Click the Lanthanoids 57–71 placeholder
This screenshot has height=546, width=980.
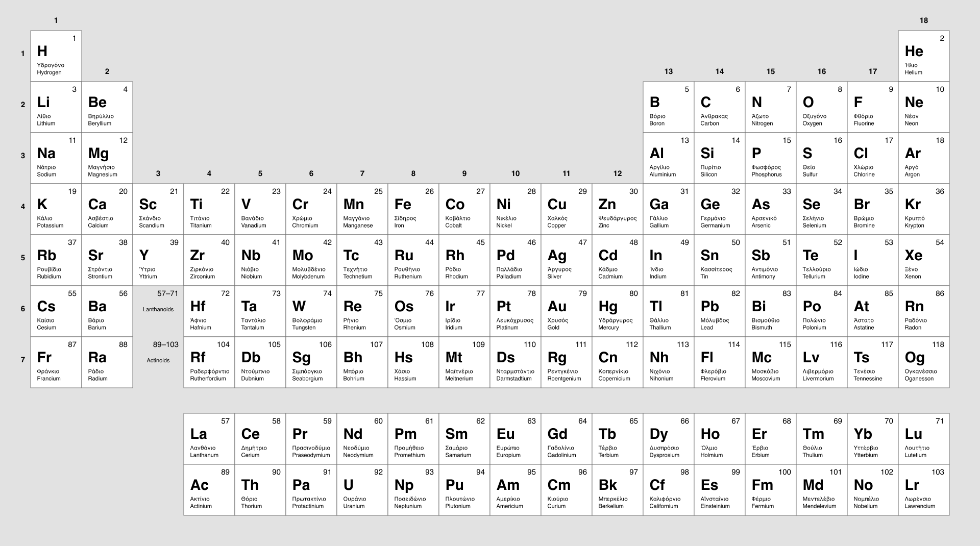tap(158, 311)
